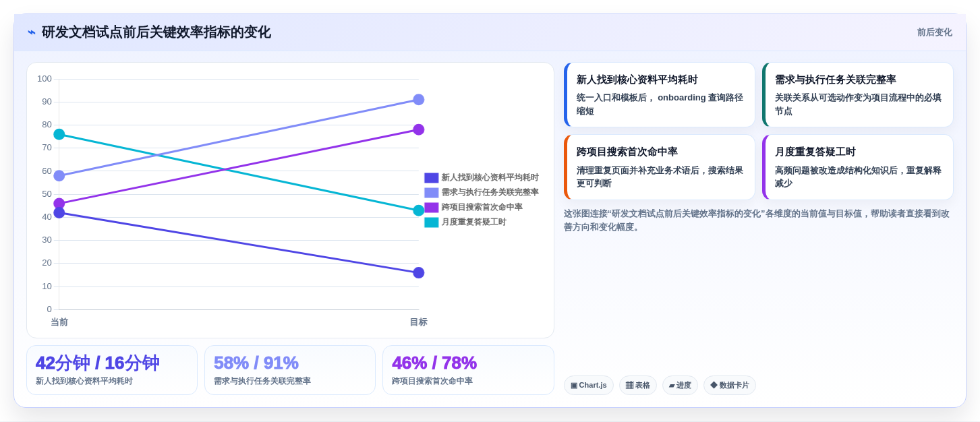This screenshot has height=422, width=980.
Task: Click the 58% / 91% stat card
Action: 290,370
